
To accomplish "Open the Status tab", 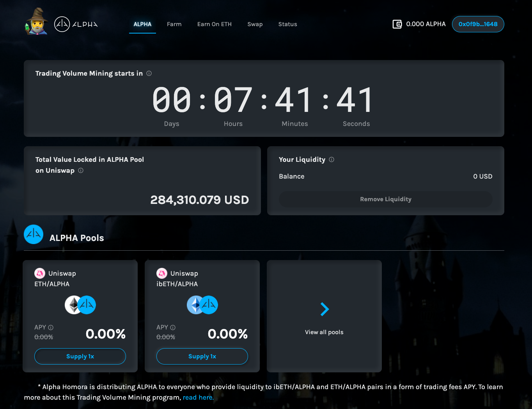I will coord(288,24).
